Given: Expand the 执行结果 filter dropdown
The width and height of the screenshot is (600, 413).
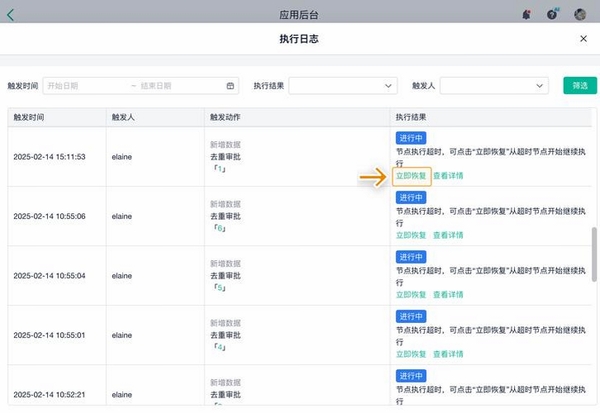Looking at the screenshot, I should point(343,86).
